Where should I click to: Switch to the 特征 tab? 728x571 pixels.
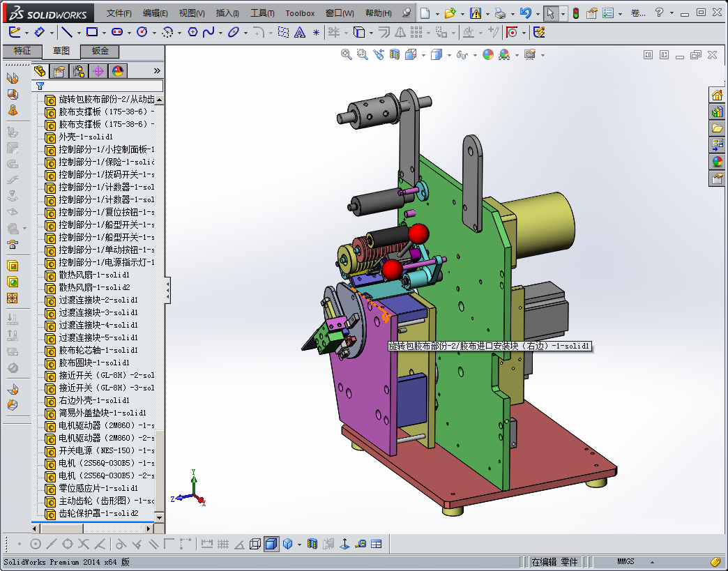tap(22, 51)
